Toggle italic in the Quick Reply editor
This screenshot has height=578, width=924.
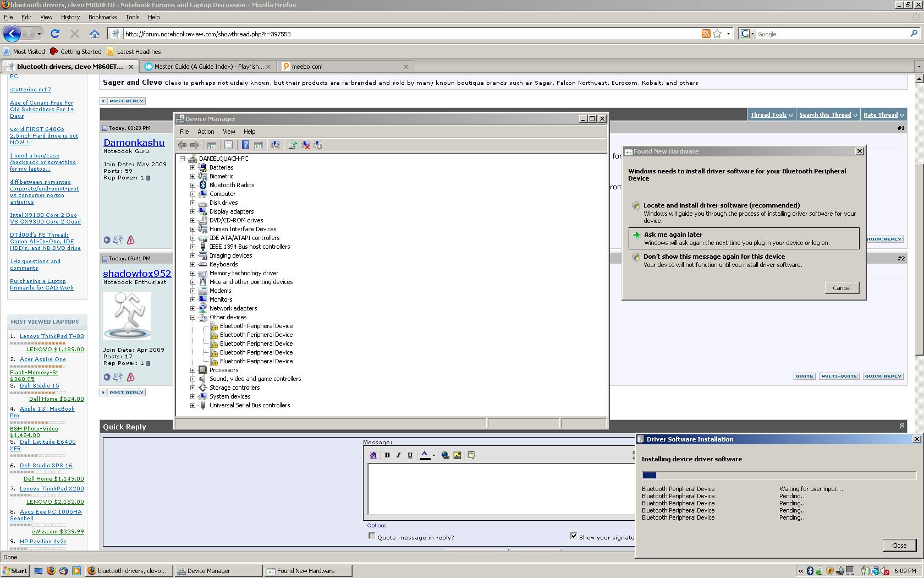pyautogui.click(x=398, y=455)
